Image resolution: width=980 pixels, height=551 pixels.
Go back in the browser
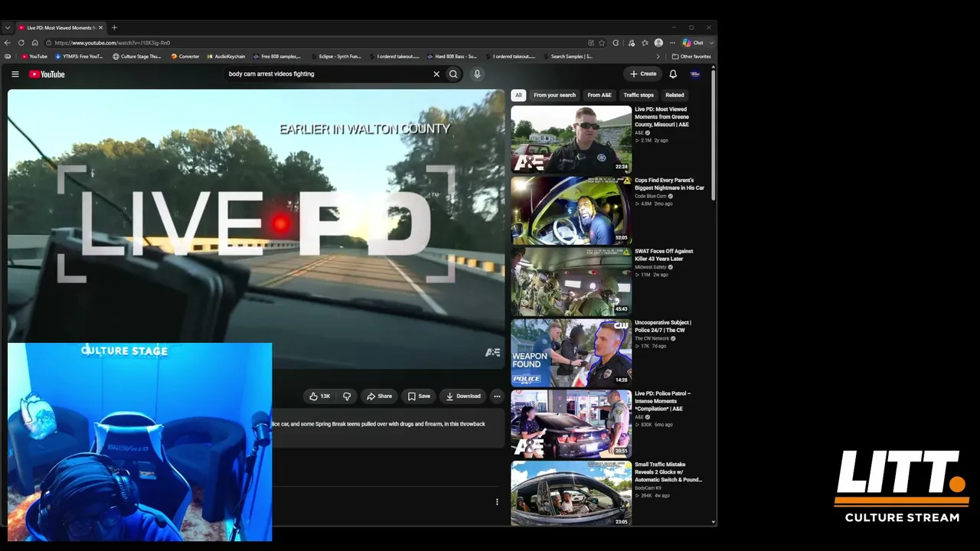(x=8, y=43)
